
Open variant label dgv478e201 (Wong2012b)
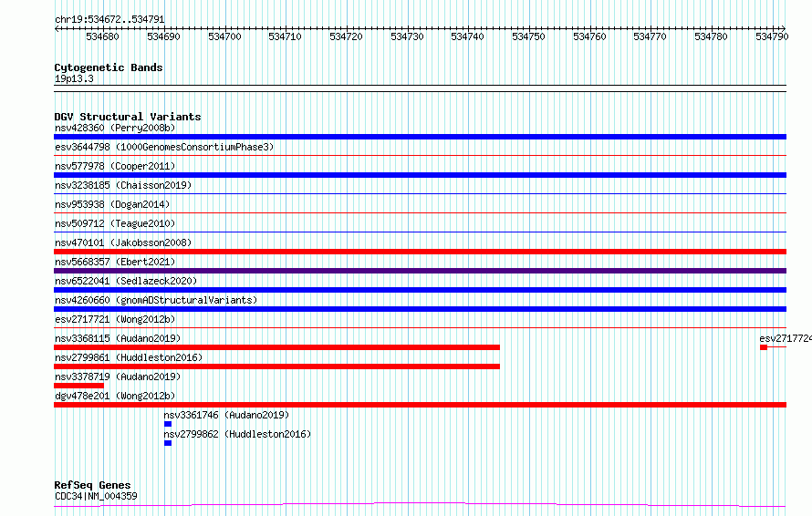pos(115,396)
